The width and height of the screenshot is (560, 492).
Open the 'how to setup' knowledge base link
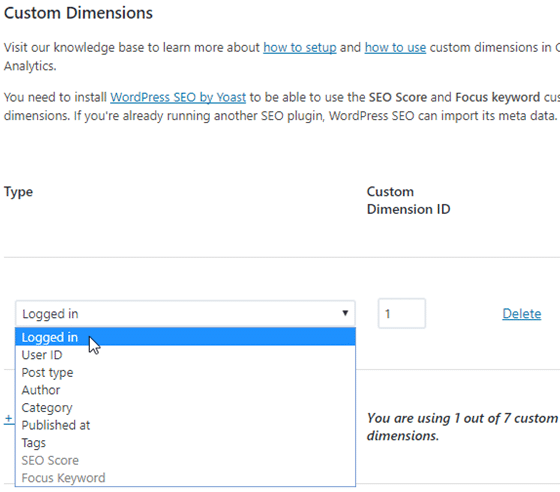coord(300,47)
